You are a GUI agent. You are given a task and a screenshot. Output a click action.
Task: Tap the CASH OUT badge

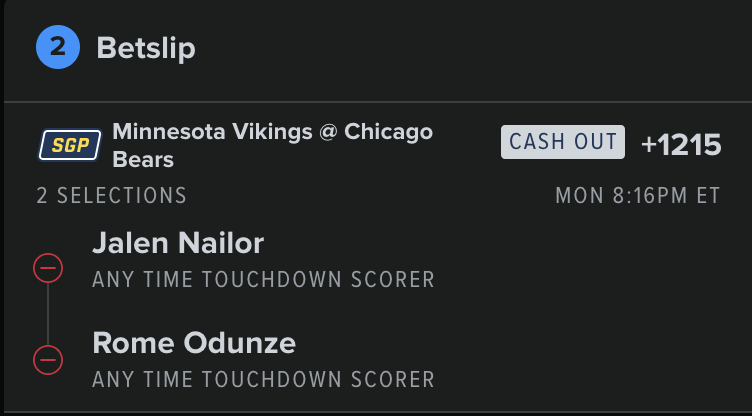563,142
